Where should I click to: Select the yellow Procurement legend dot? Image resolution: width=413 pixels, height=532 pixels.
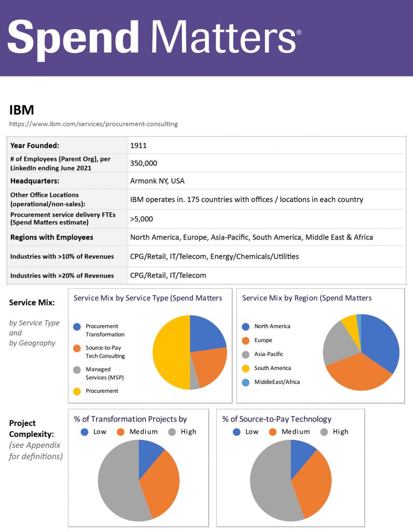pyautogui.click(x=77, y=391)
